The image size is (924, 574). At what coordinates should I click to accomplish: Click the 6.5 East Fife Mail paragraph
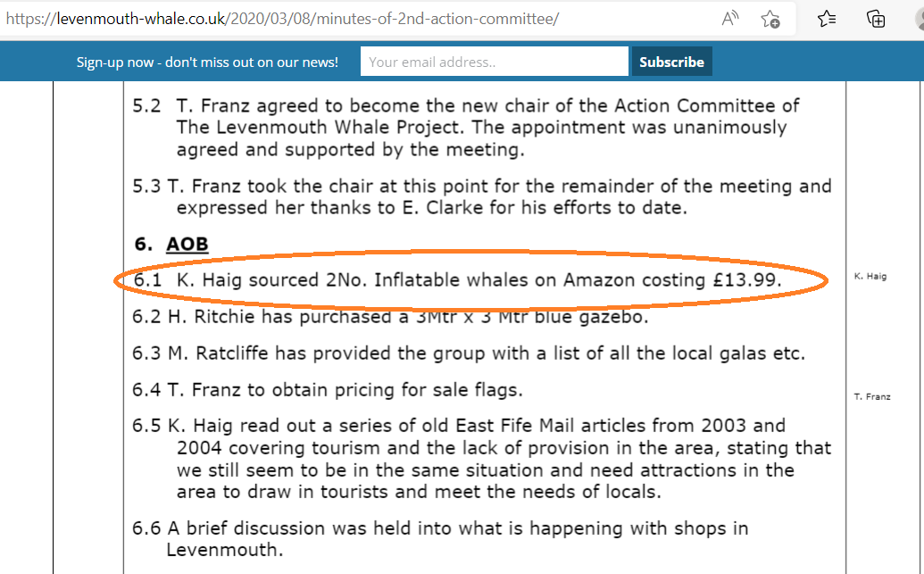pyautogui.click(x=481, y=459)
